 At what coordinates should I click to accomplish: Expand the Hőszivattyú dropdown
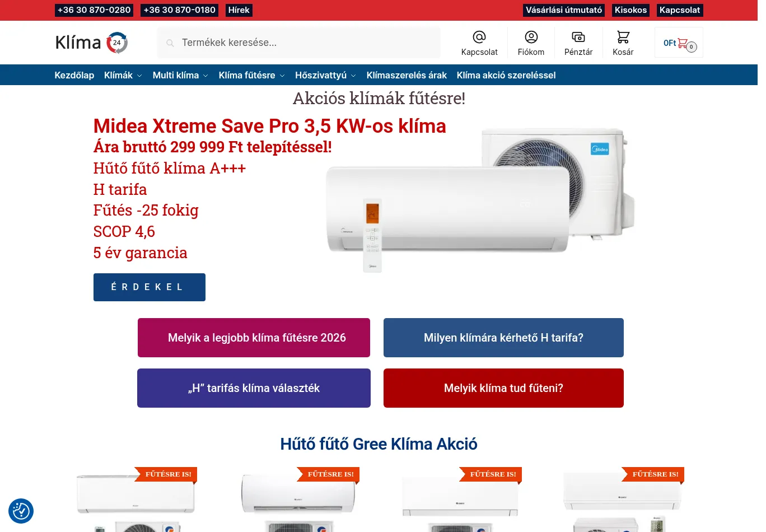(325, 75)
